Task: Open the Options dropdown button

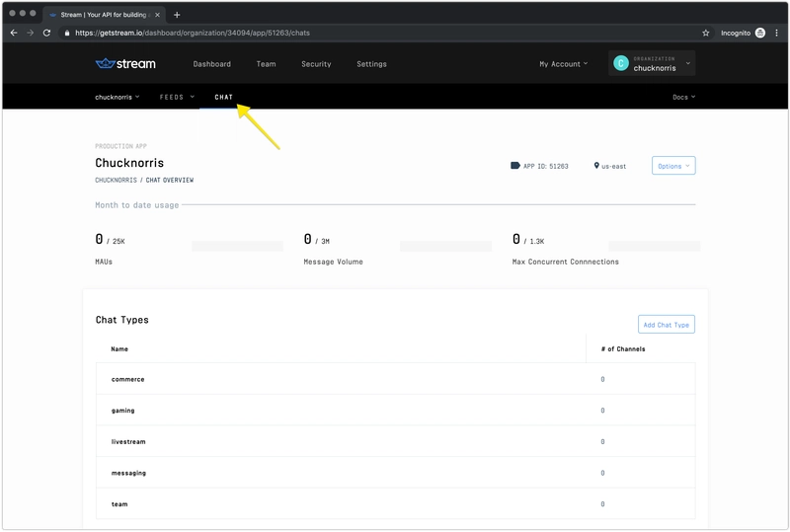Action: pyautogui.click(x=673, y=166)
